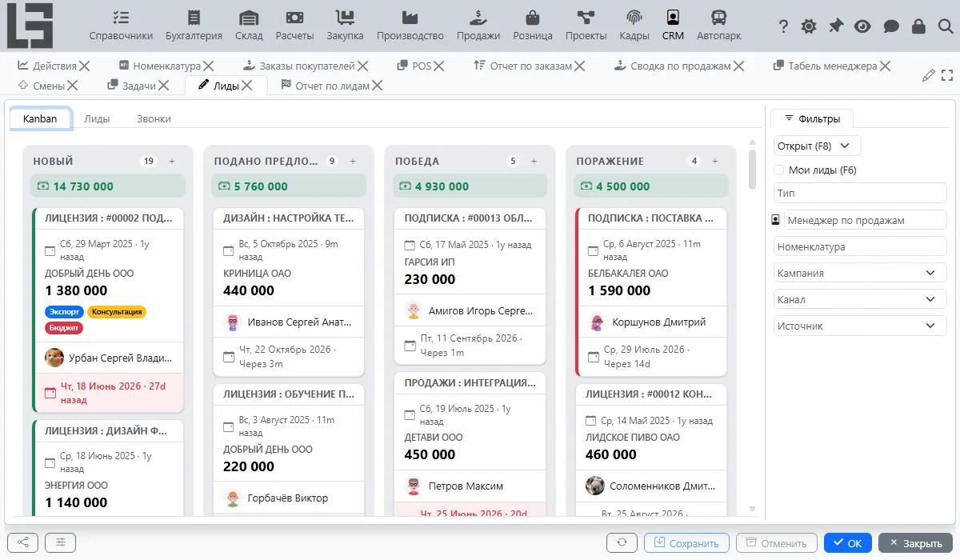Add a lead in НОВЫЙ column

(x=171, y=161)
